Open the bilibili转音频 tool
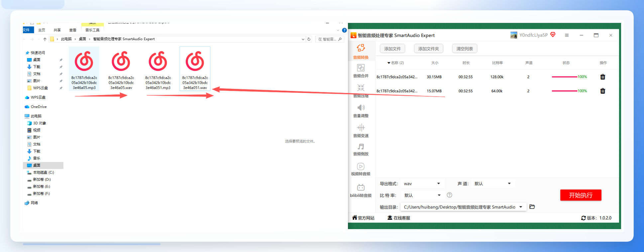The width and height of the screenshot is (644, 252). (361, 191)
